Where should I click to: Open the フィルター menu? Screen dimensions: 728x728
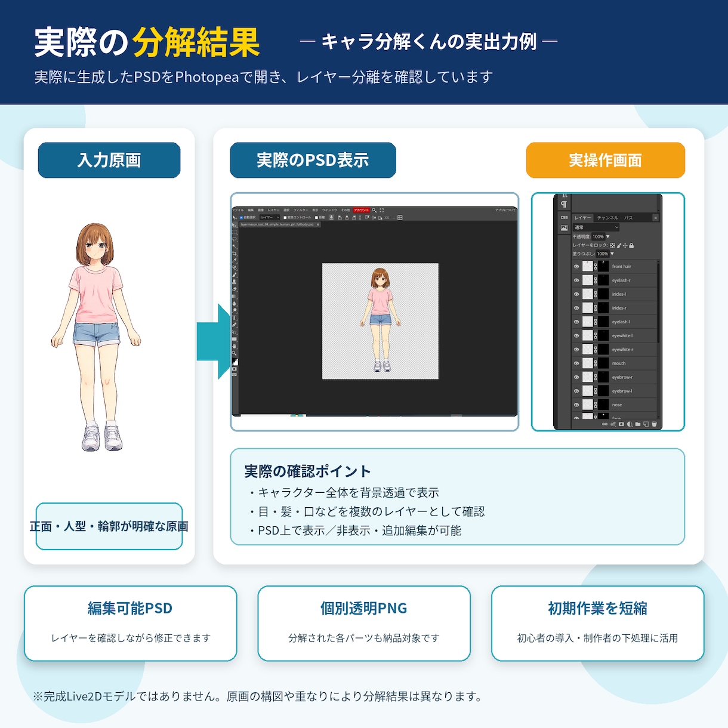point(301,210)
